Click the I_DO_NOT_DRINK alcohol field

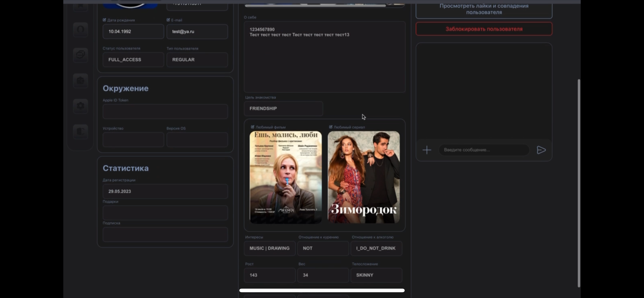(376, 248)
